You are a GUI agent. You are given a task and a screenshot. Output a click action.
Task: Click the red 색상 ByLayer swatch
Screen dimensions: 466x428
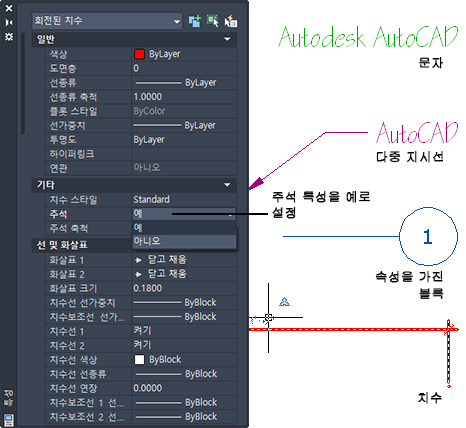(139, 54)
